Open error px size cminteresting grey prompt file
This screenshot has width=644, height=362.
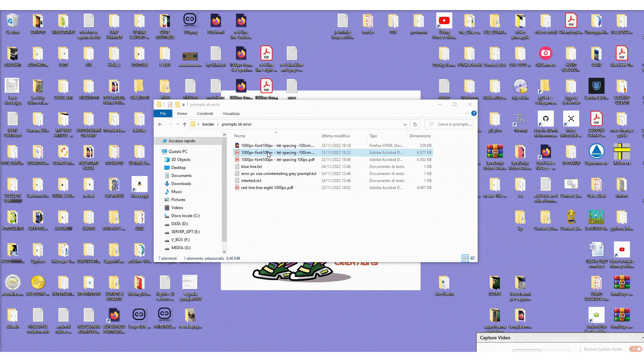(x=278, y=173)
